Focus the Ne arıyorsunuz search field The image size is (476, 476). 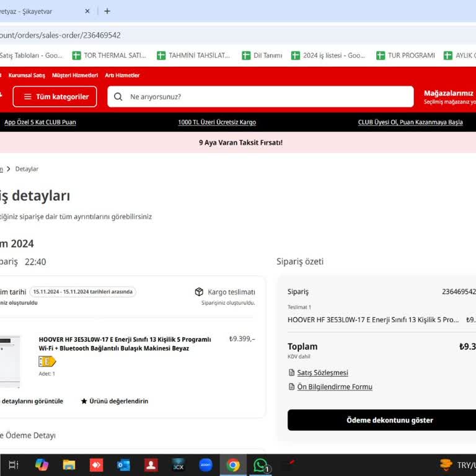click(x=260, y=97)
